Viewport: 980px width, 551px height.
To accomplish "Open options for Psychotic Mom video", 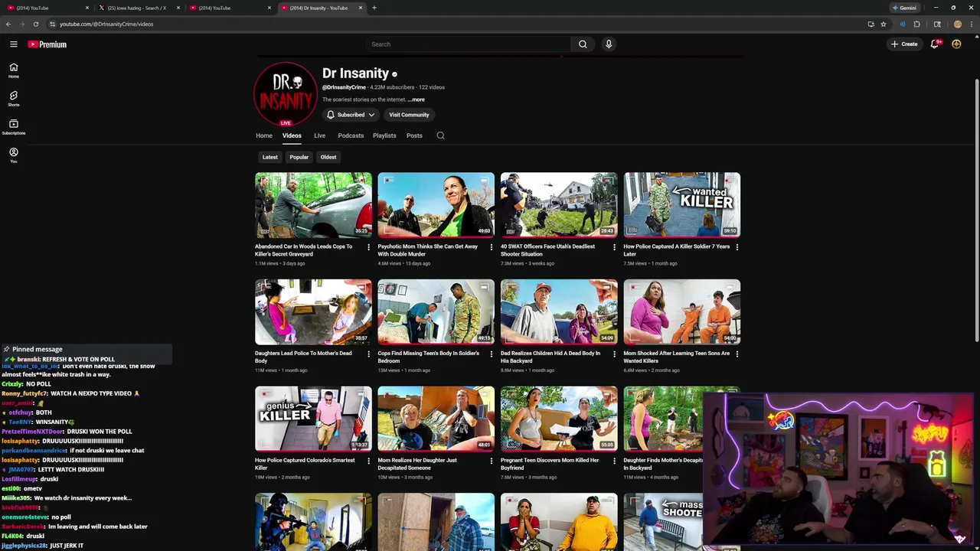I will coord(492,247).
